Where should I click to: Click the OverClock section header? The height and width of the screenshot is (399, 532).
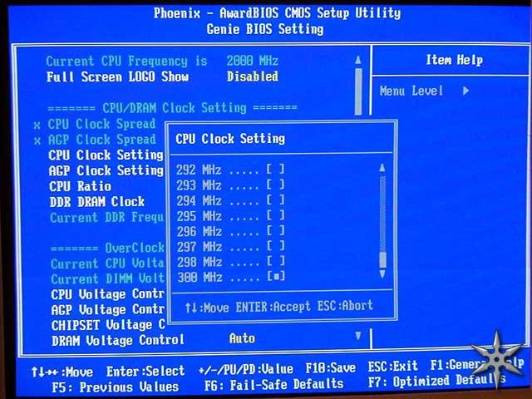[107, 248]
